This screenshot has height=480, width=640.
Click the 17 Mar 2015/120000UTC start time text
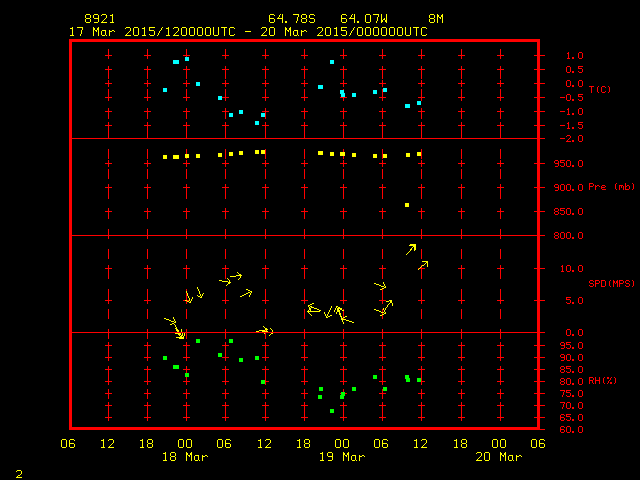coord(151,32)
